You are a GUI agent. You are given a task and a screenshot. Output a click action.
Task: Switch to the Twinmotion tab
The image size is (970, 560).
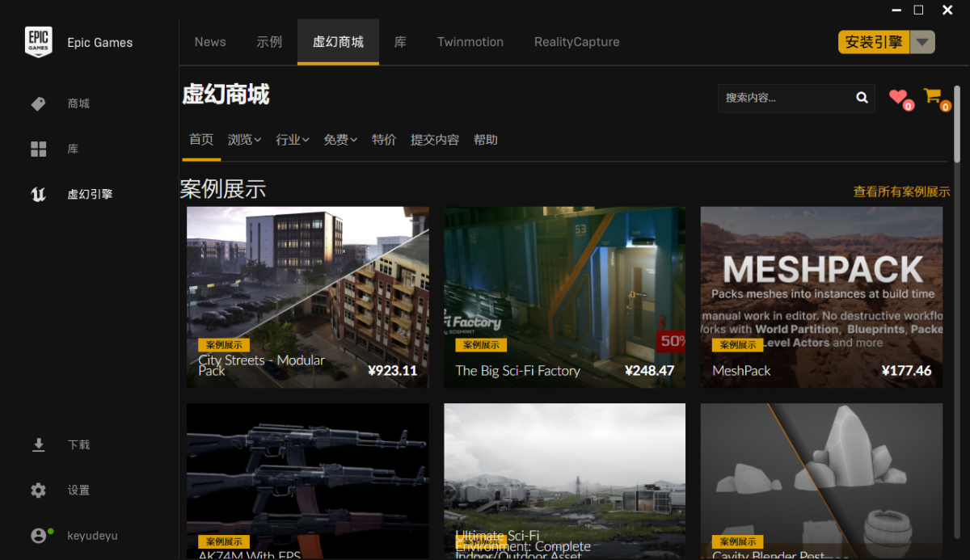pos(470,42)
